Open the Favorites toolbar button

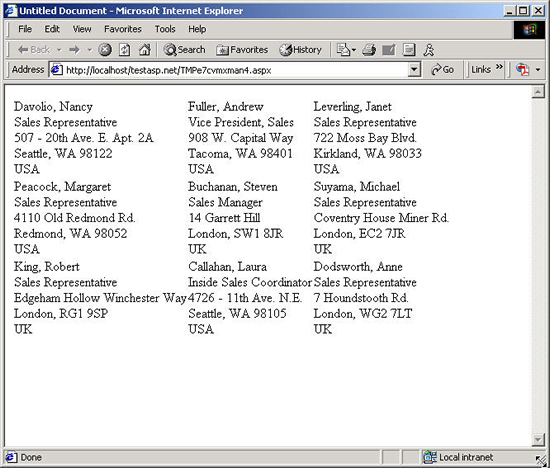tap(242, 50)
